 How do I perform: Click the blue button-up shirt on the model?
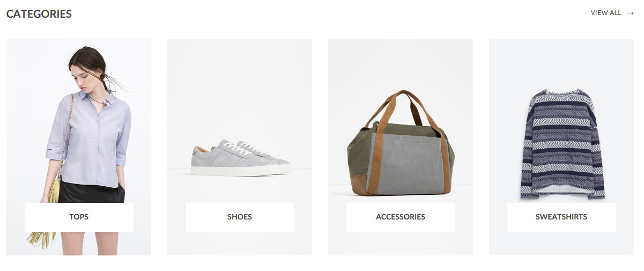pyautogui.click(x=88, y=140)
